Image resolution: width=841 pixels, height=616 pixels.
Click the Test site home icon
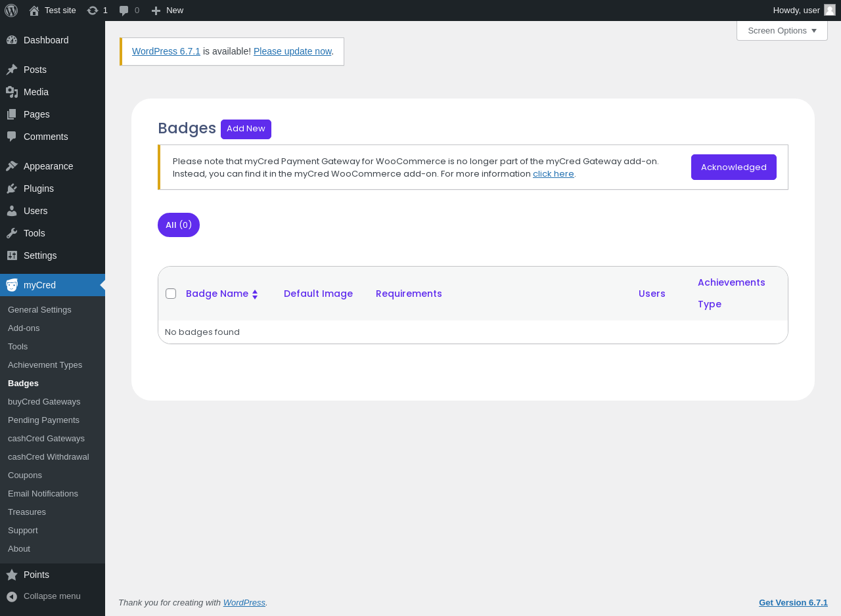tap(34, 11)
